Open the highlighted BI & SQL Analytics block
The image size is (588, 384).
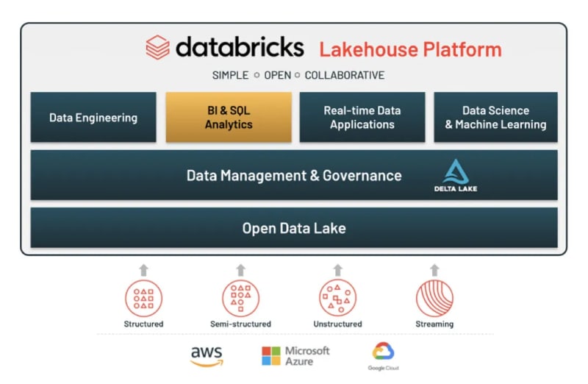click(x=229, y=117)
